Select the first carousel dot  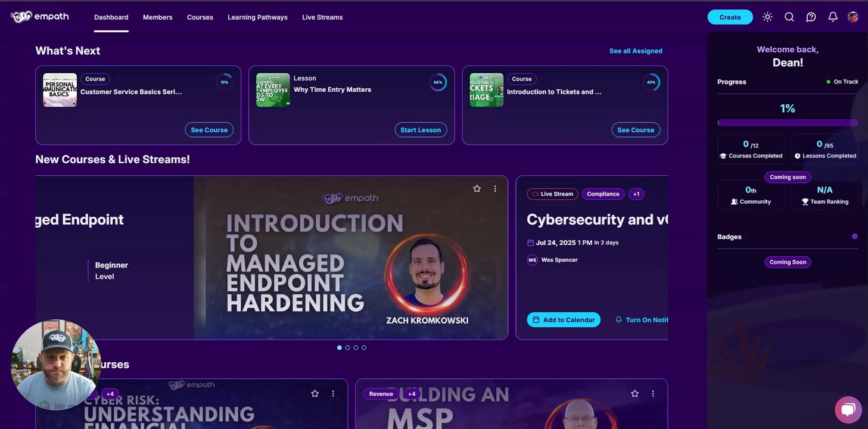pos(340,347)
